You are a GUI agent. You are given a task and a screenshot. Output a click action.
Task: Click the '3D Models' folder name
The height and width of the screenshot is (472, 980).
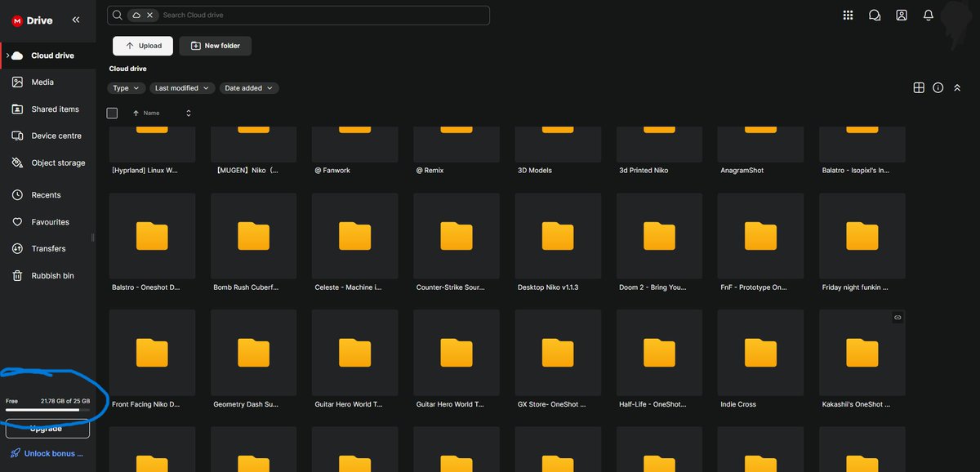coord(535,171)
